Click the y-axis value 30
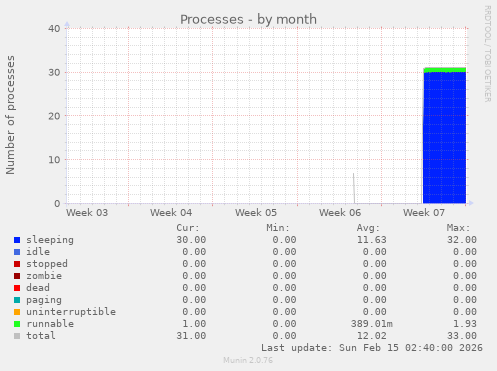The width and height of the screenshot is (497, 371). 54,72
